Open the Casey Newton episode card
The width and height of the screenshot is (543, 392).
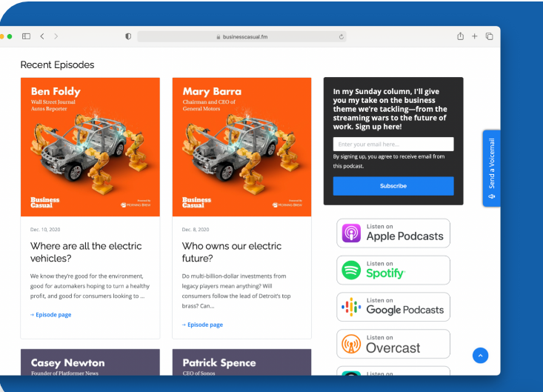[x=90, y=362]
